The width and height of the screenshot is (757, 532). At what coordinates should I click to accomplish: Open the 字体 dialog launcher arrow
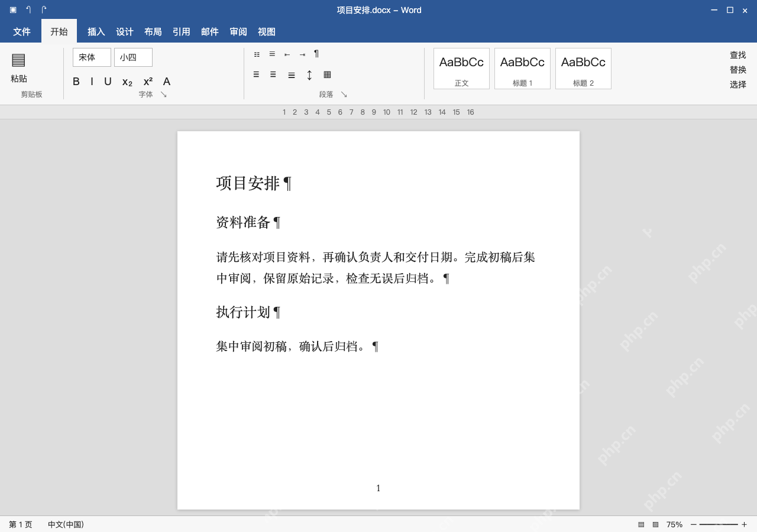(x=164, y=95)
